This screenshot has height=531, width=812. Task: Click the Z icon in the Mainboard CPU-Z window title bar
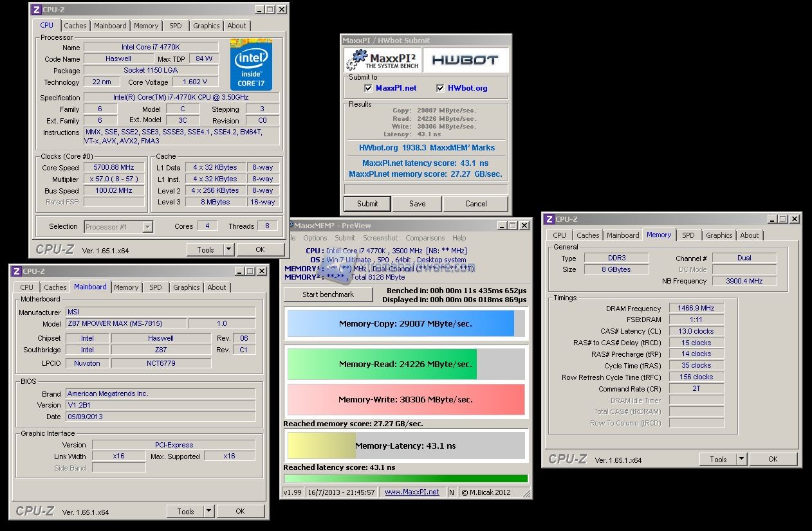pos(15,271)
